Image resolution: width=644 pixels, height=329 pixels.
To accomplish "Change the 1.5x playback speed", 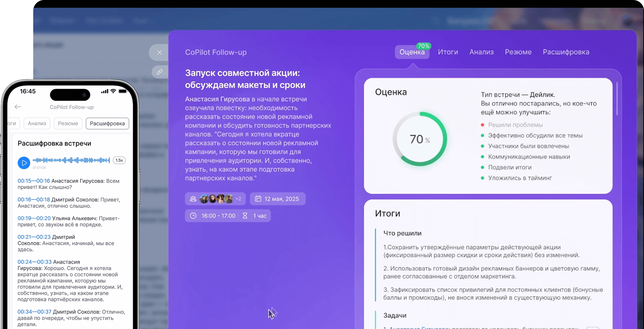I will pyautogui.click(x=119, y=160).
